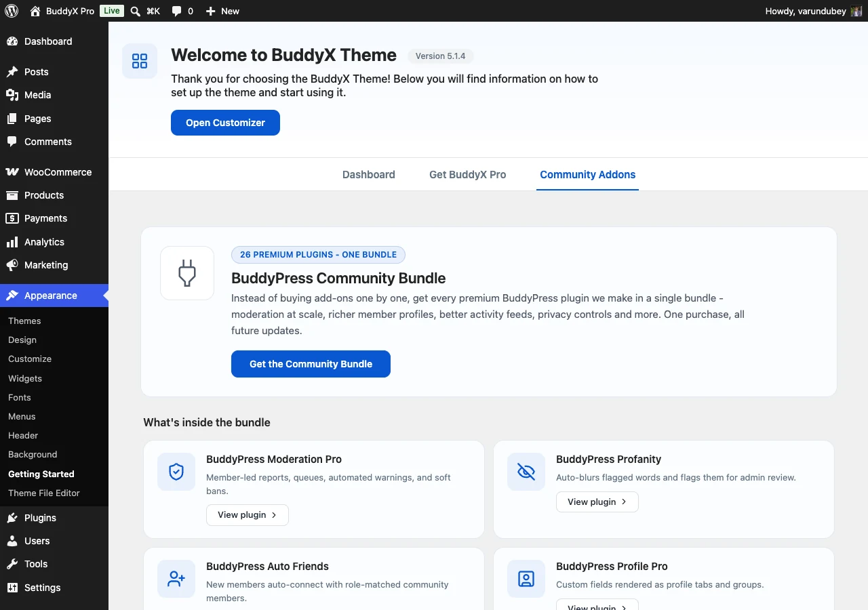The height and width of the screenshot is (610, 868).
Task: Click the Users person icon
Action: tap(12, 541)
